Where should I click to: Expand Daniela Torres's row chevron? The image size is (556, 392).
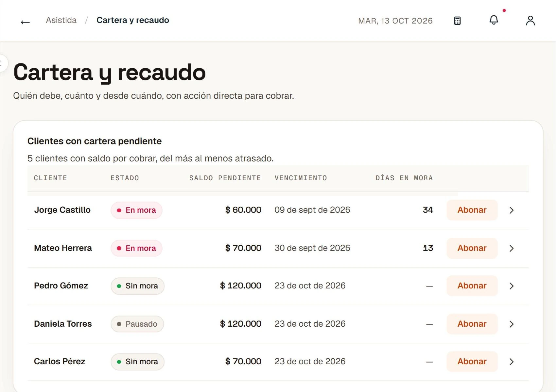point(512,324)
